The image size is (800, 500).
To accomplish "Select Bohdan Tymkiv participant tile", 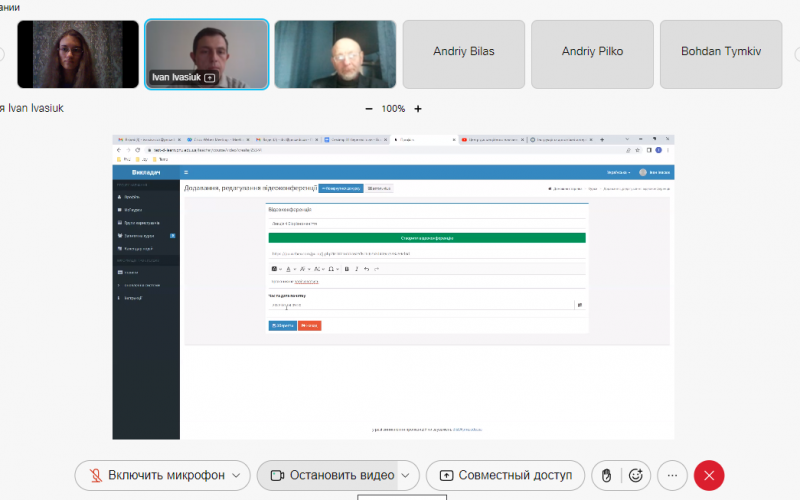I will [x=719, y=54].
